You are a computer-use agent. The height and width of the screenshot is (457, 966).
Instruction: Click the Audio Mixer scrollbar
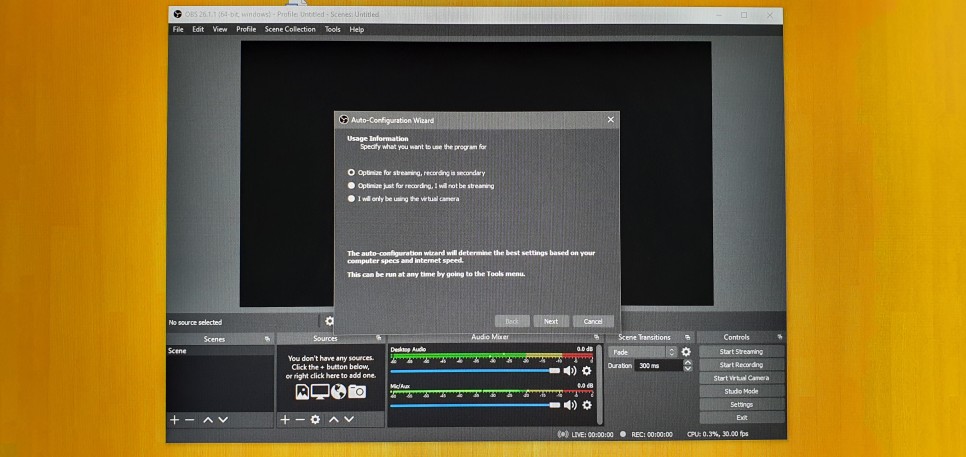click(x=600, y=385)
